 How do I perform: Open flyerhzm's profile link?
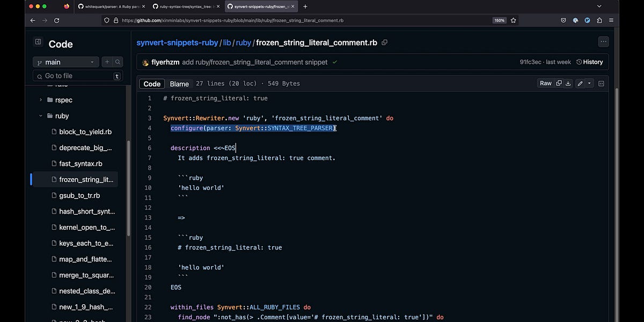click(165, 62)
